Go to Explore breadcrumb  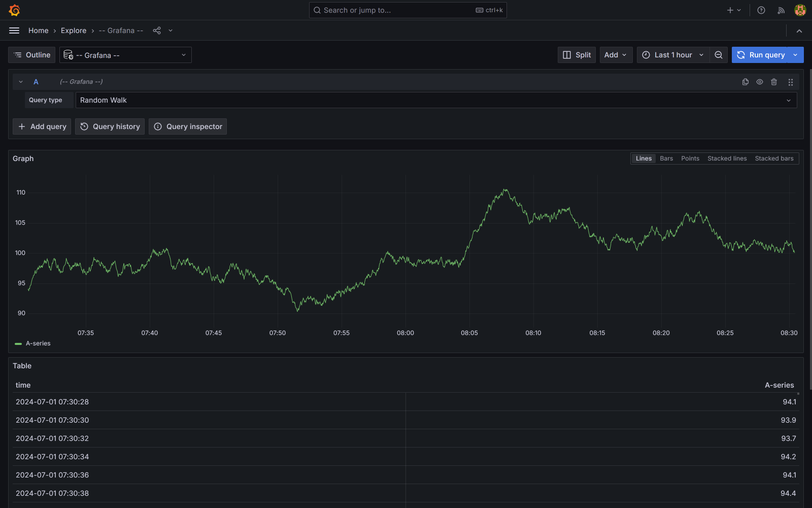coord(74,30)
